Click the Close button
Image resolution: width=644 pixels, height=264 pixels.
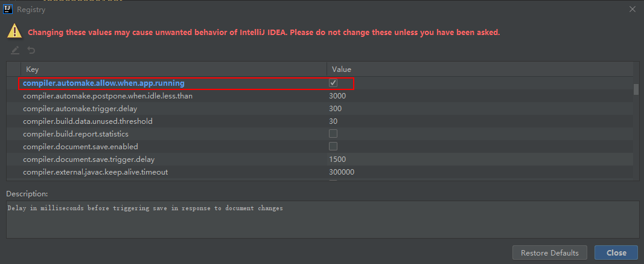coord(616,253)
